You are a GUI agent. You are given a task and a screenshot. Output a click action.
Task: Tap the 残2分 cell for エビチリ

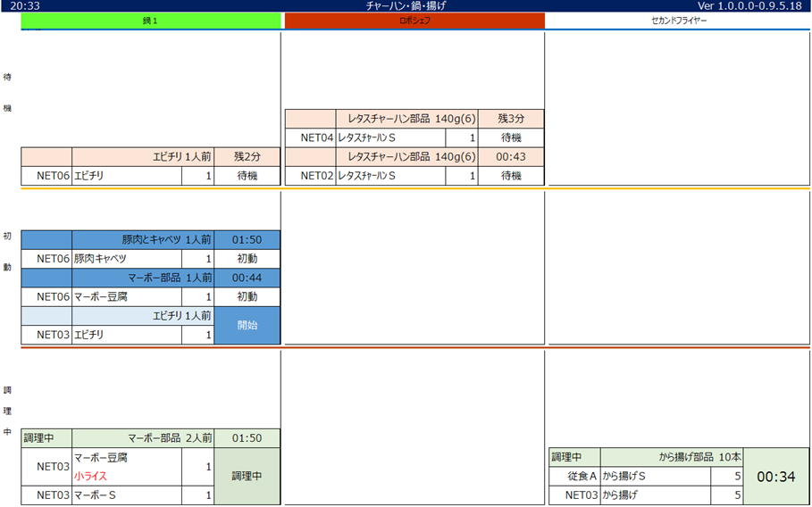pos(247,157)
